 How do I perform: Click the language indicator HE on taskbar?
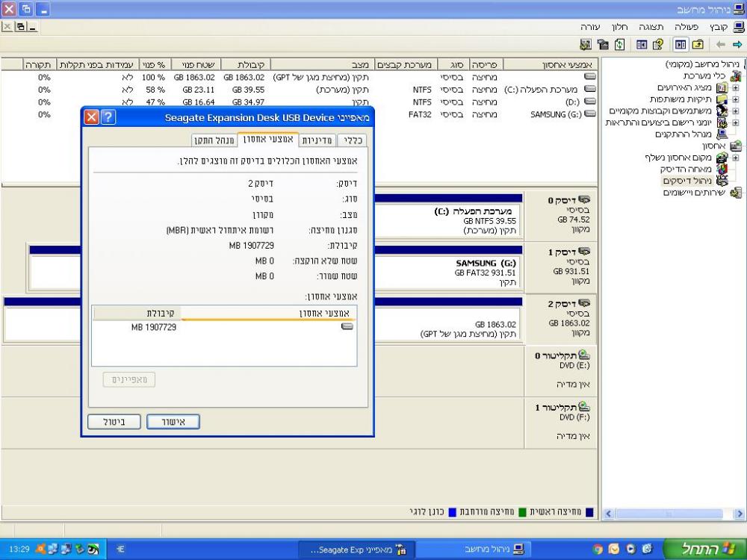tap(120, 550)
